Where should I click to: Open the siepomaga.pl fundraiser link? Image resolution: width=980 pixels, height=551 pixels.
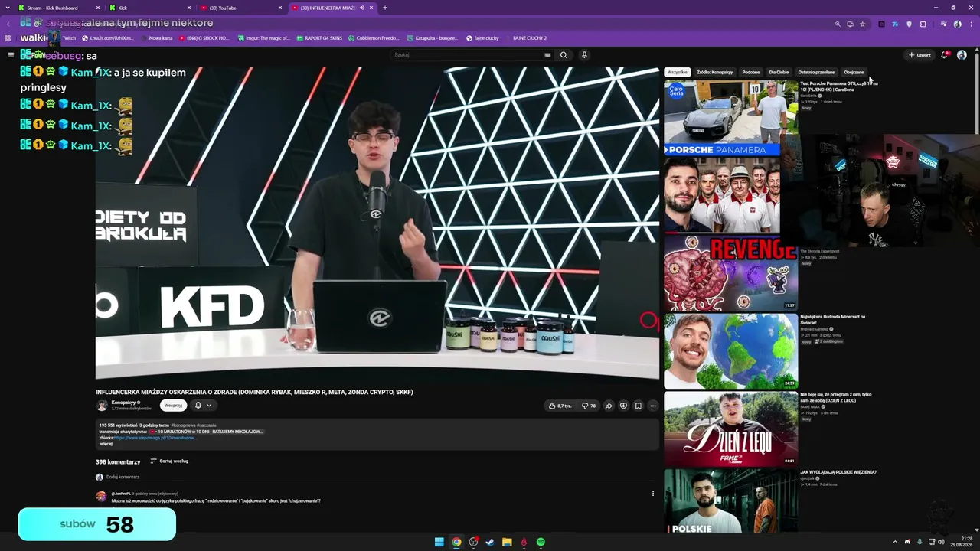[x=154, y=438]
